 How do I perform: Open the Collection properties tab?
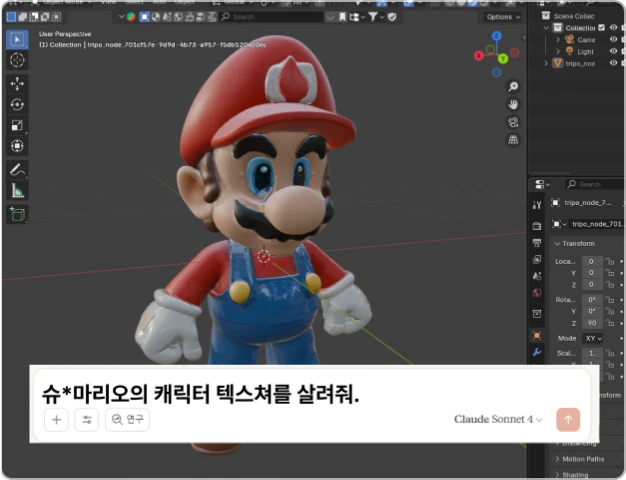[x=537, y=314]
